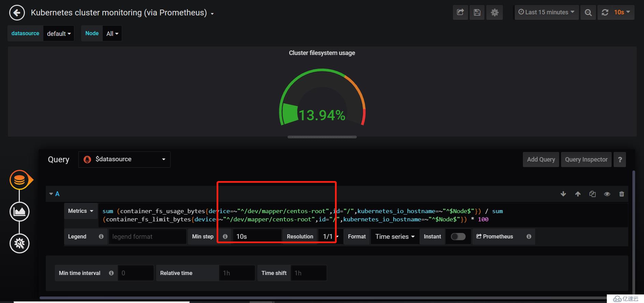Screen dimensions: 644x303
Task: Click the Node variable label
Action: pyautogui.click(x=92, y=33)
